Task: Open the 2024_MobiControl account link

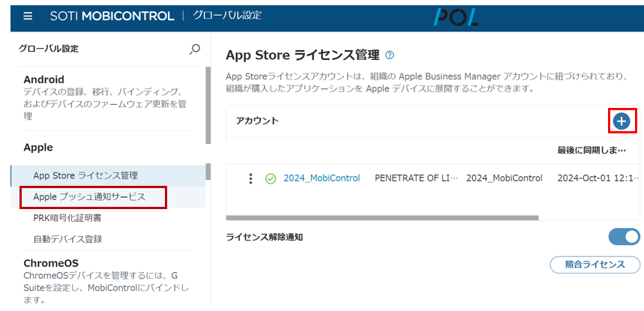Action: [322, 178]
